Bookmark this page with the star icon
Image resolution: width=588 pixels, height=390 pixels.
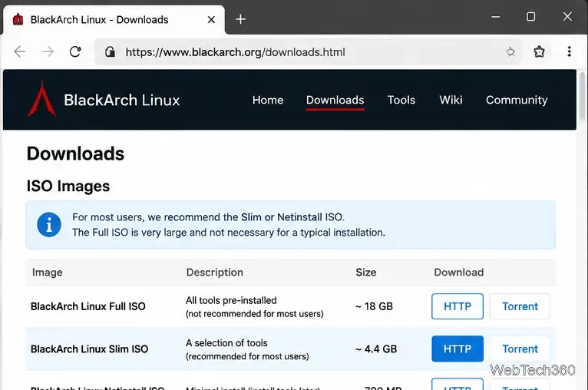(510, 51)
